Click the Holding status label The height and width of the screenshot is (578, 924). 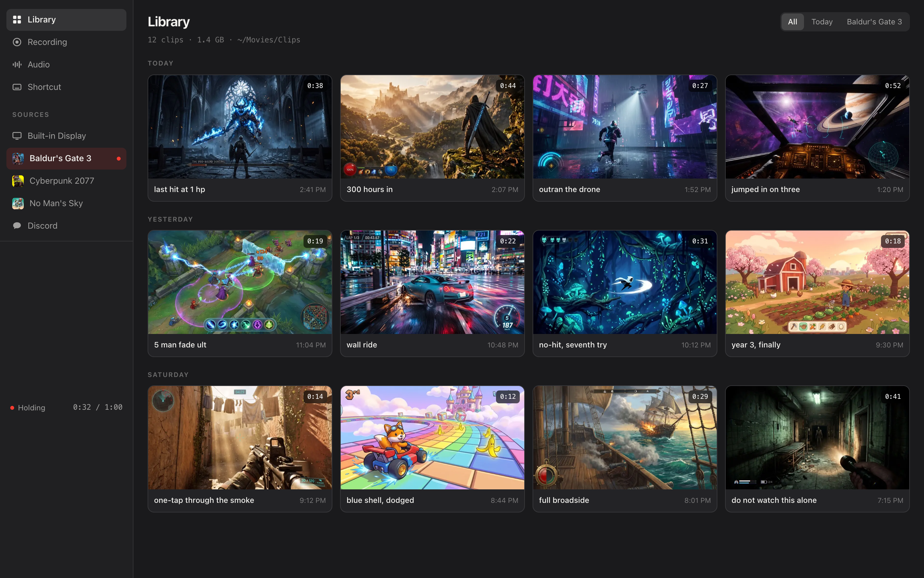click(31, 408)
